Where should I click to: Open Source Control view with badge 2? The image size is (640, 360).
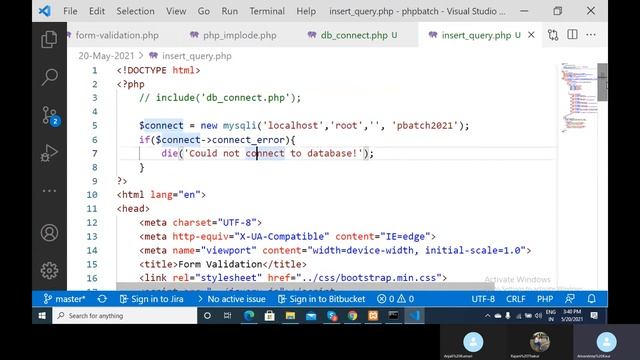(x=51, y=116)
